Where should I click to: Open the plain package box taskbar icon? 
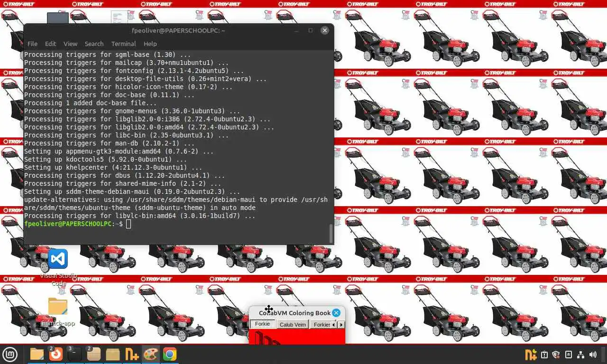(x=113, y=354)
